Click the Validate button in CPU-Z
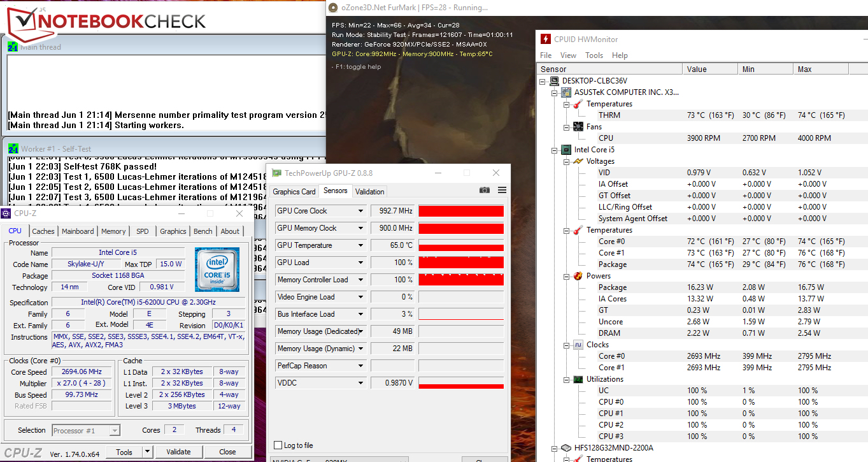This screenshot has height=462, width=868. [178, 452]
